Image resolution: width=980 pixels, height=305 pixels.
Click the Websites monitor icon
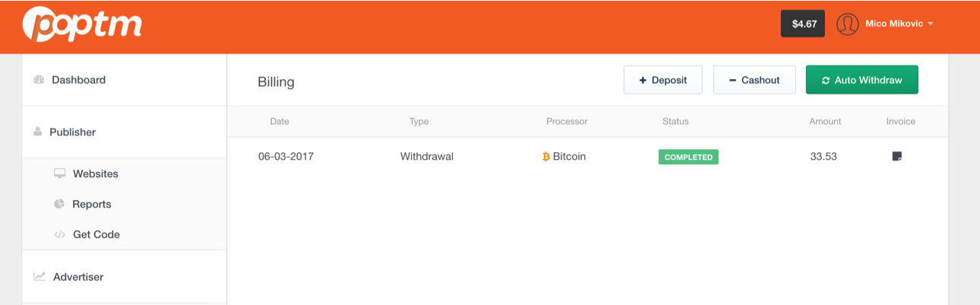[x=59, y=173]
